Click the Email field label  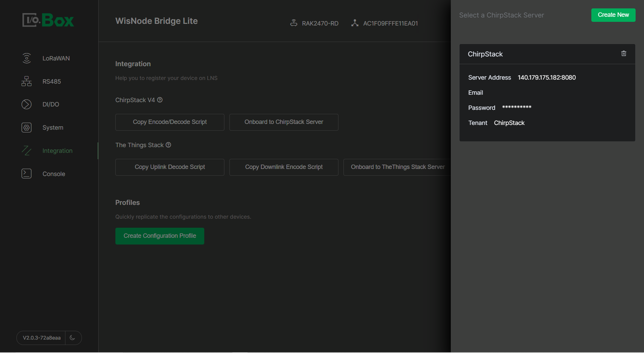coord(476,93)
